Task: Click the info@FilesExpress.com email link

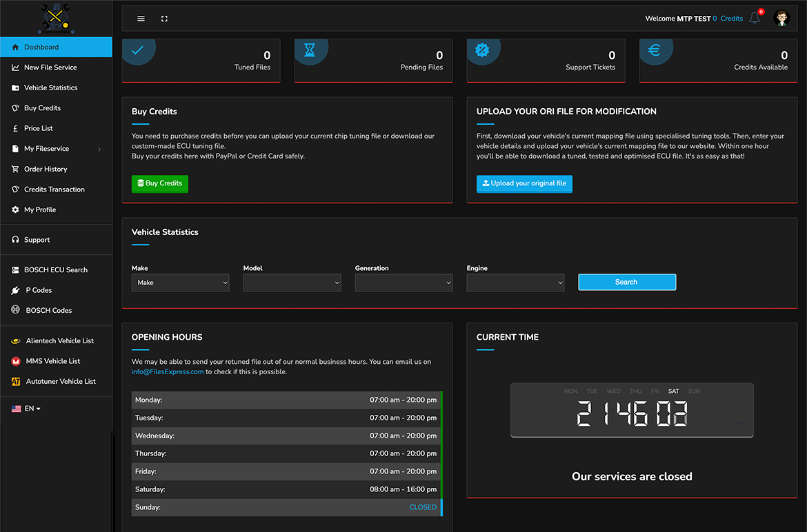Action: [168, 371]
